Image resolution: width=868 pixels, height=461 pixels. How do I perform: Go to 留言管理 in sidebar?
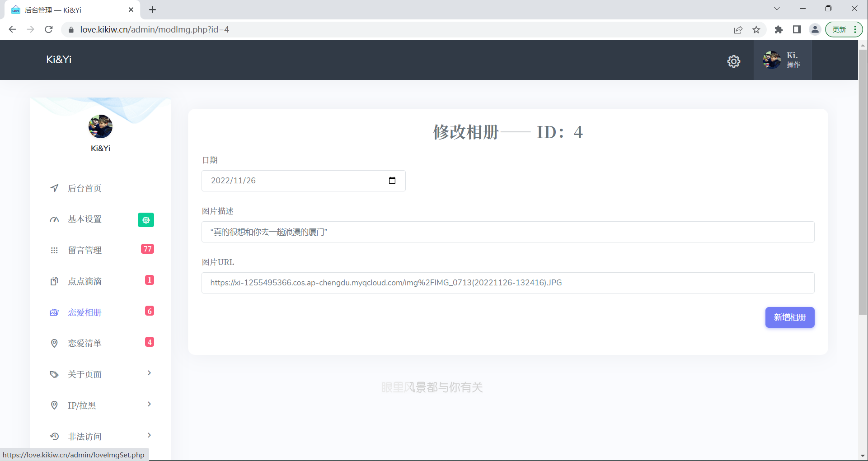(84, 250)
